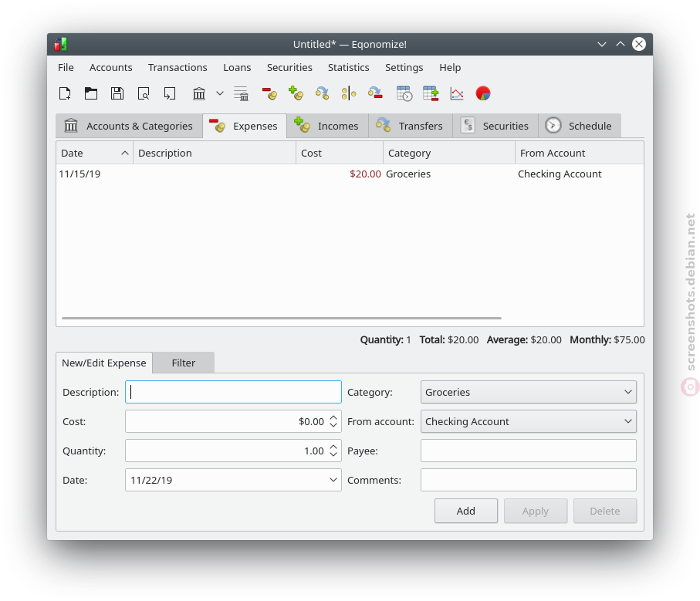Decrease the Cost with down arrow
700x601 pixels.
pyautogui.click(x=333, y=426)
